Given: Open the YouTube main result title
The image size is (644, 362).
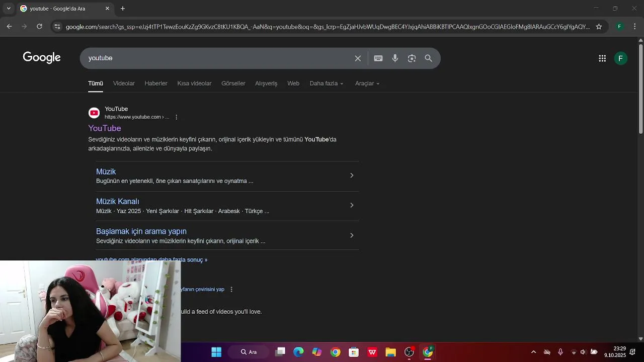Looking at the screenshot, I should click(x=105, y=128).
